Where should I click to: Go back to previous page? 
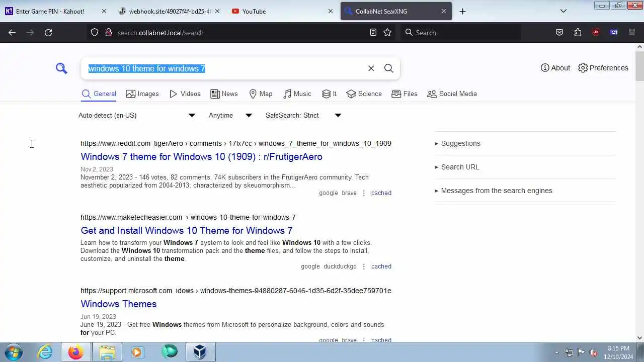pyautogui.click(x=12, y=33)
